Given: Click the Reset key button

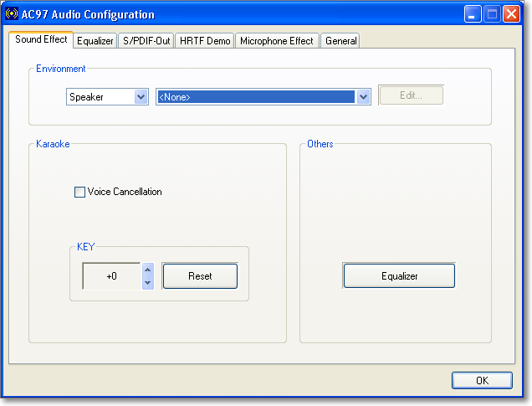Looking at the screenshot, I should coord(200,276).
